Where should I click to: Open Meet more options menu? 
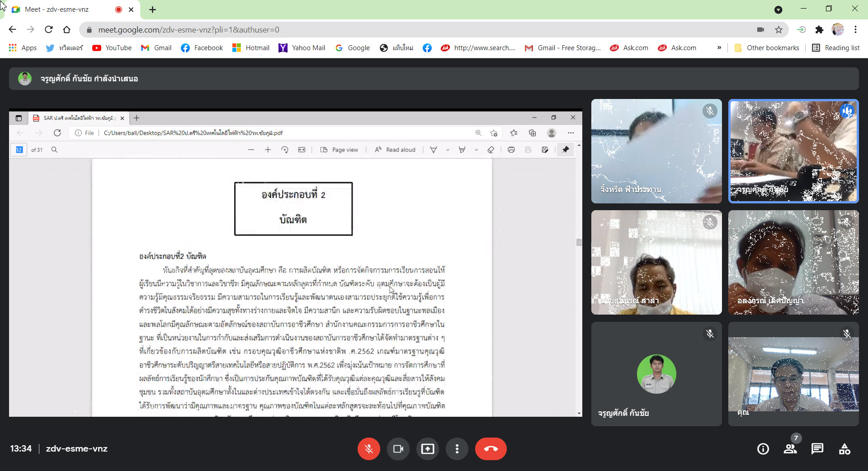(457, 449)
